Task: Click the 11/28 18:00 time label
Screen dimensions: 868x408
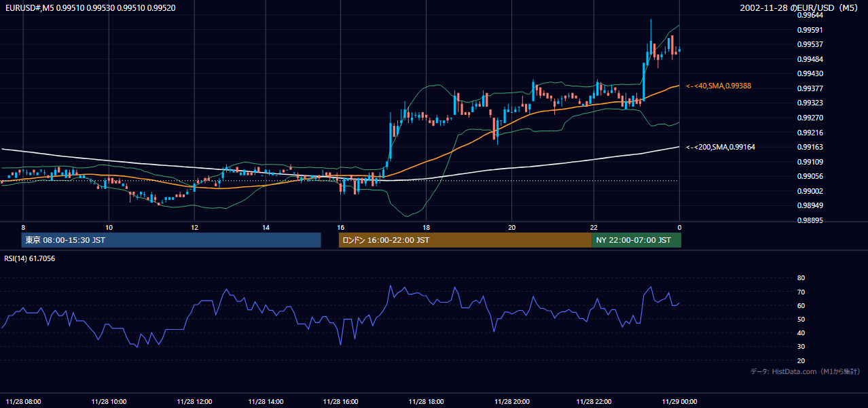Action: pos(426,402)
